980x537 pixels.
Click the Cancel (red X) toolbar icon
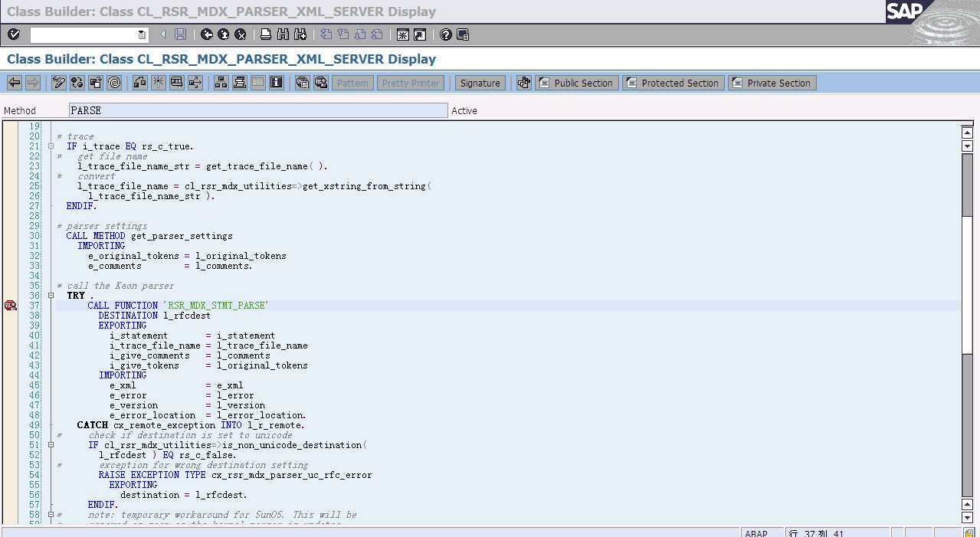(x=241, y=34)
